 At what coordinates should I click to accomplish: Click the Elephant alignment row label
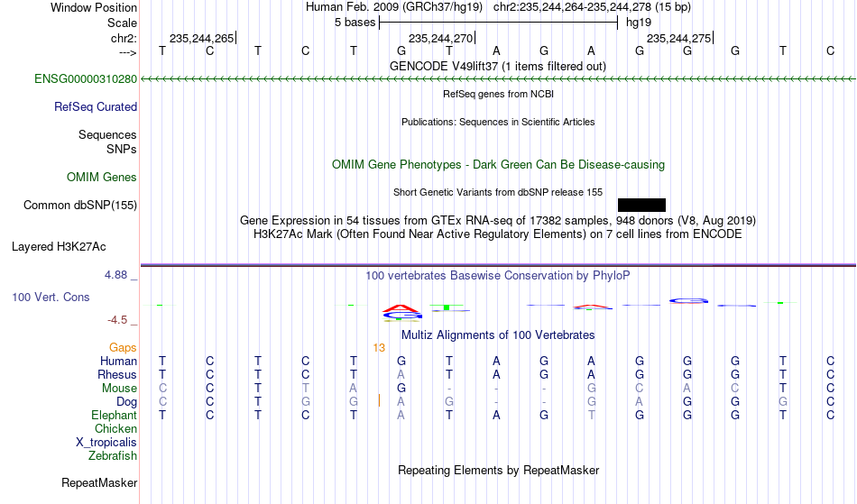click(x=114, y=415)
